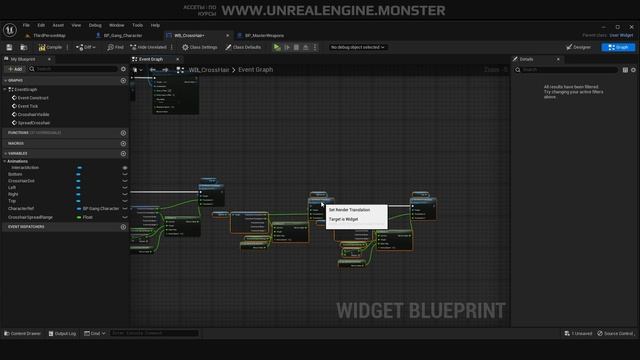Click the My Blueprint search field
This screenshot has height=360, width=640.
(x=73, y=69)
